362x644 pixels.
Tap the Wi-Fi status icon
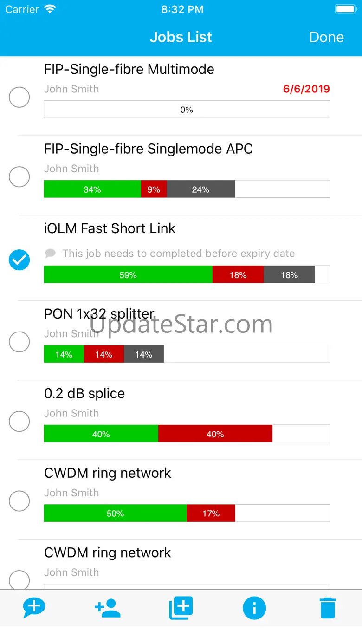pyautogui.click(x=49, y=9)
